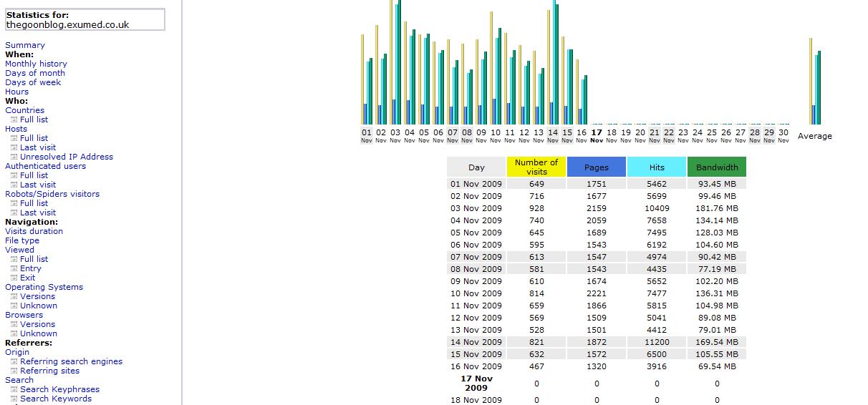Open Operating Systems report
This screenshot has height=405, width=868.
pyautogui.click(x=44, y=287)
